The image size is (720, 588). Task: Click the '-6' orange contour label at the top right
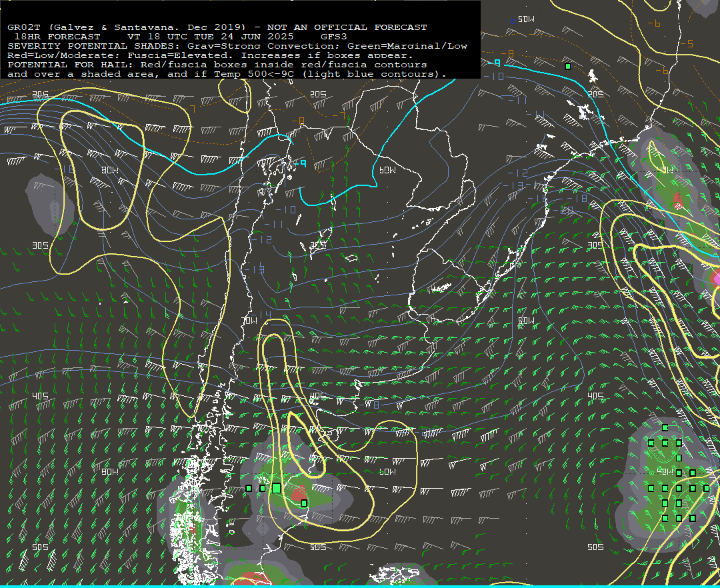654,23
